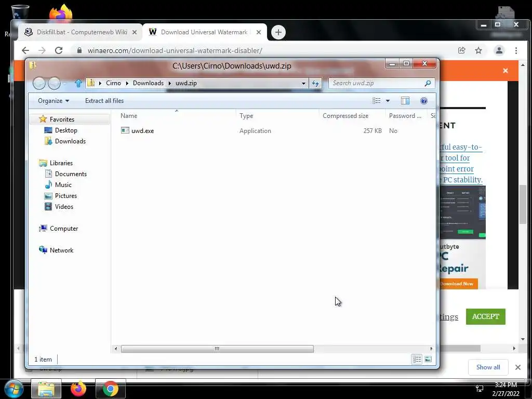Open a new Chrome tab with plus button
Screen dimensions: 532x399
278,32
